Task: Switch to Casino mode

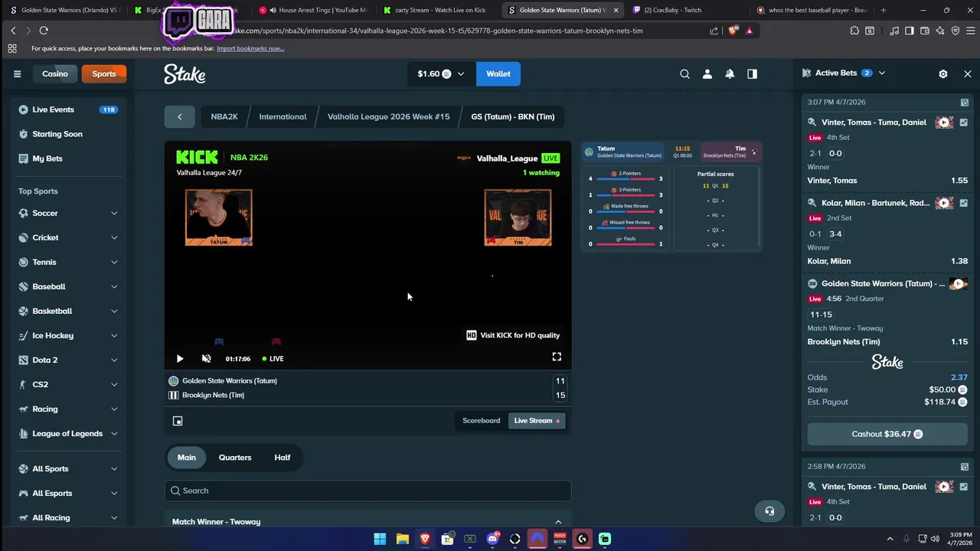Action: tap(55, 74)
